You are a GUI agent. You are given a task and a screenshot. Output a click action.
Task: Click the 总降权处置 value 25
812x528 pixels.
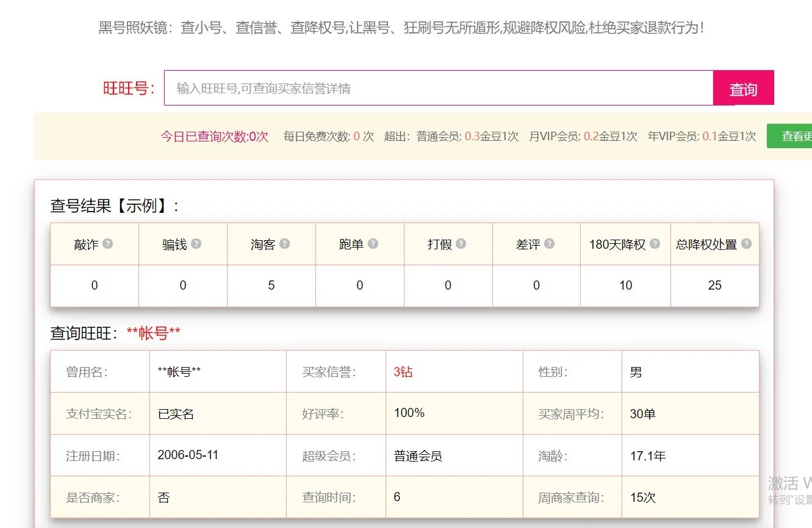tap(715, 285)
